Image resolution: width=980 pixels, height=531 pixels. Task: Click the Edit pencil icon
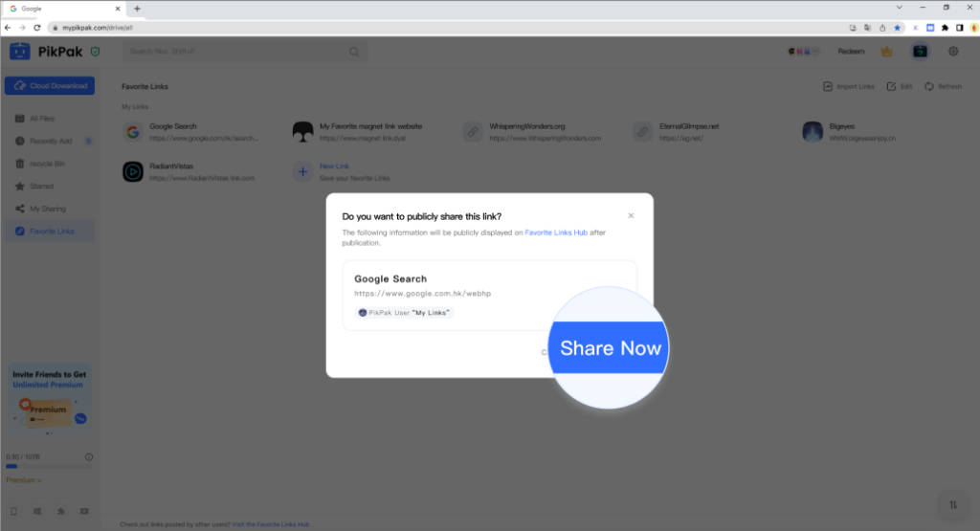click(x=892, y=87)
